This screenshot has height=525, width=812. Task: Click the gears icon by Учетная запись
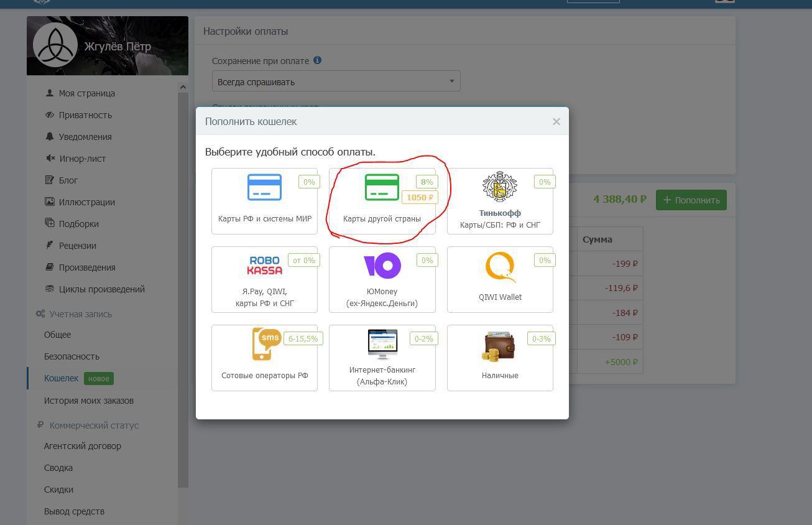click(x=40, y=314)
